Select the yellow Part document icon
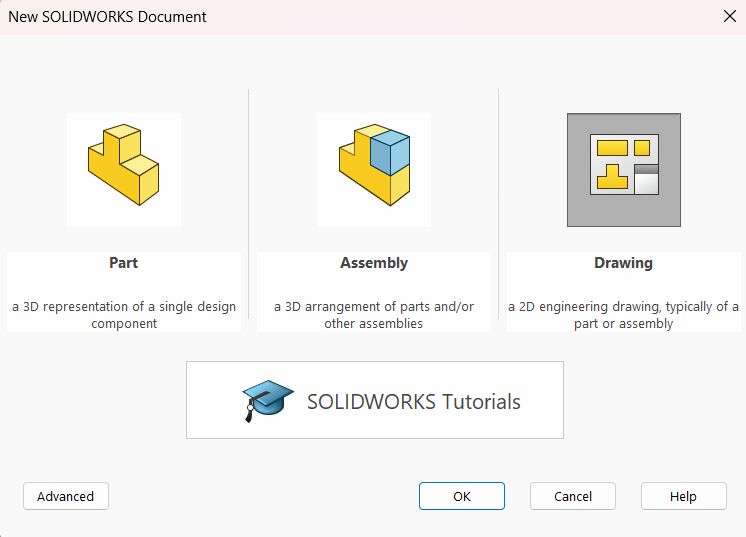 click(124, 170)
